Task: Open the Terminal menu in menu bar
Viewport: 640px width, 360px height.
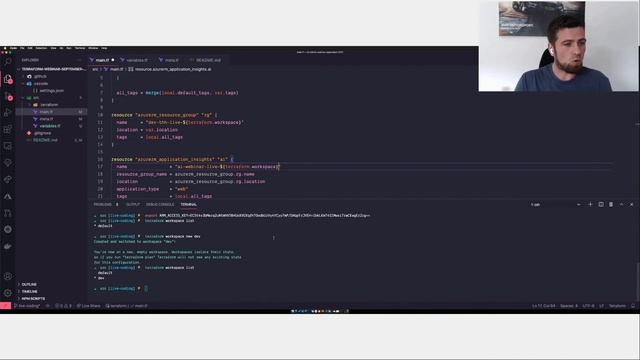Action: pos(80,48)
